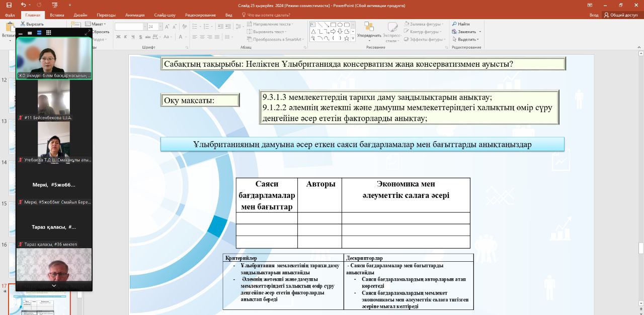Open the Макет layout dropdown
644x315 pixels.
[x=96, y=24]
